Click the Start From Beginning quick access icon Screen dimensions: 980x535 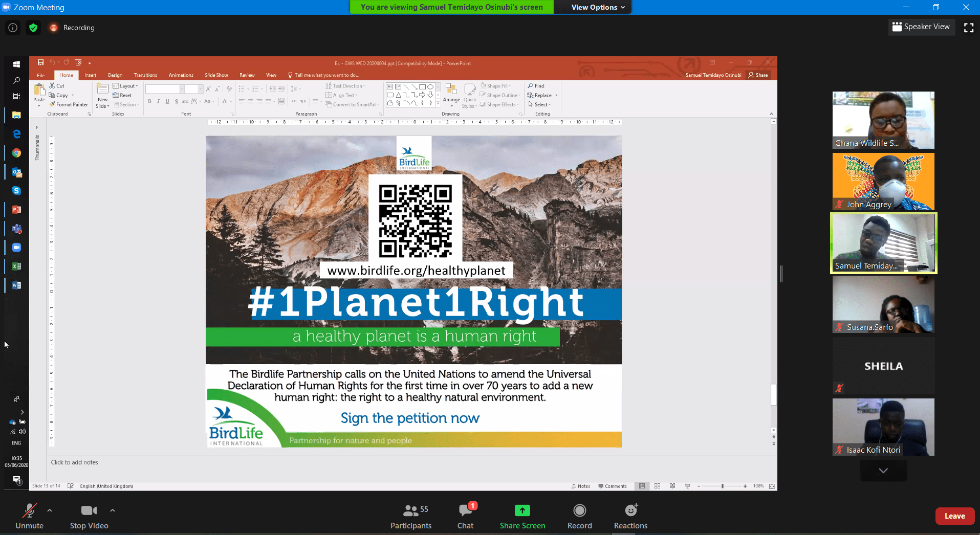(x=78, y=62)
